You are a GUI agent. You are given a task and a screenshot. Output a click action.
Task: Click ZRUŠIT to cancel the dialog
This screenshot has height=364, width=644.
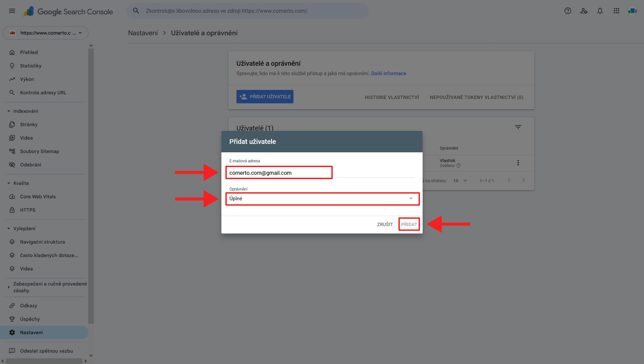(385, 224)
